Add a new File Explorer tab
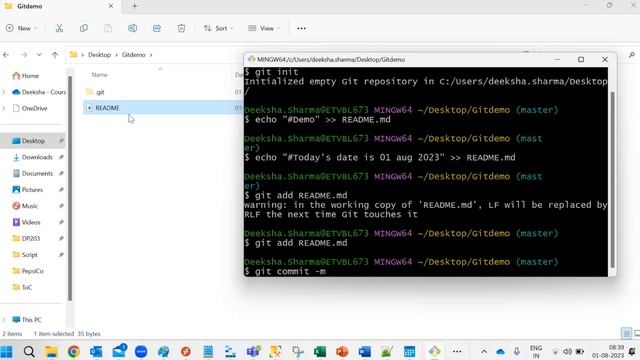The width and height of the screenshot is (640, 360). tap(135, 6)
